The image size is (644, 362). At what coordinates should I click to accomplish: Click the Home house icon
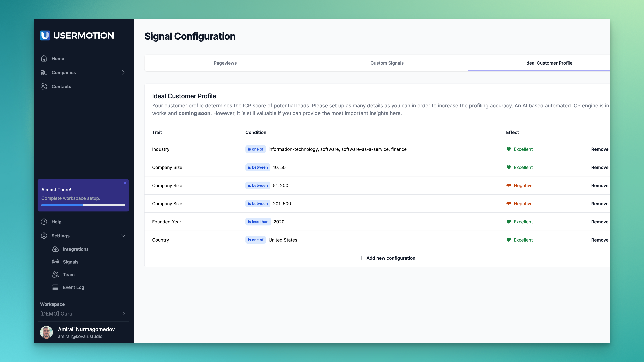(44, 59)
